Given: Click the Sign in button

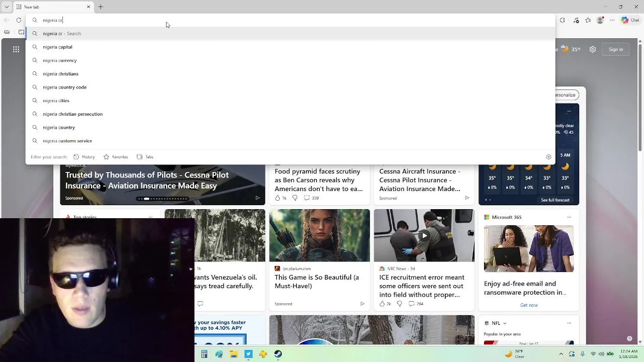Looking at the screenshot, I should point(616,49).
